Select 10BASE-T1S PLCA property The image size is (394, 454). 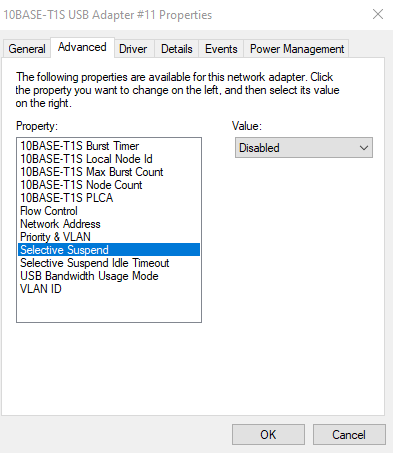[109, 198]
